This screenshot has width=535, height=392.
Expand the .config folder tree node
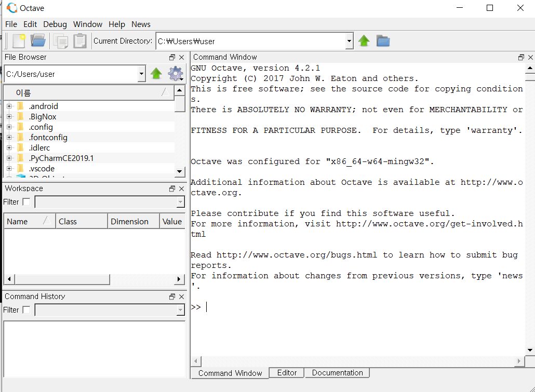9,127
